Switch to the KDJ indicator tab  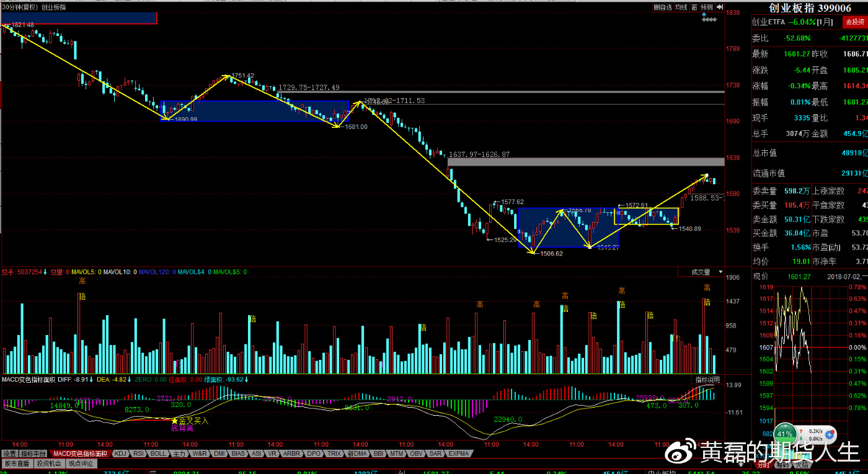point(120,454)
